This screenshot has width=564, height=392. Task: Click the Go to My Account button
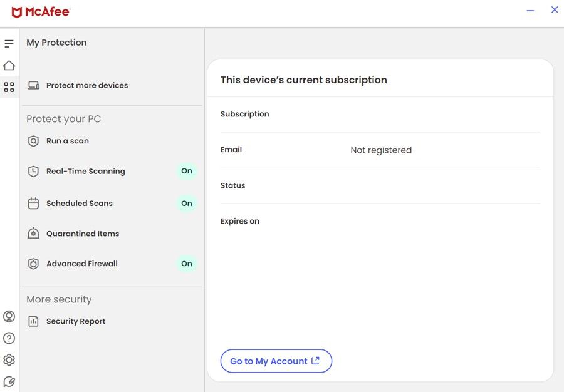tap(276, 361)
